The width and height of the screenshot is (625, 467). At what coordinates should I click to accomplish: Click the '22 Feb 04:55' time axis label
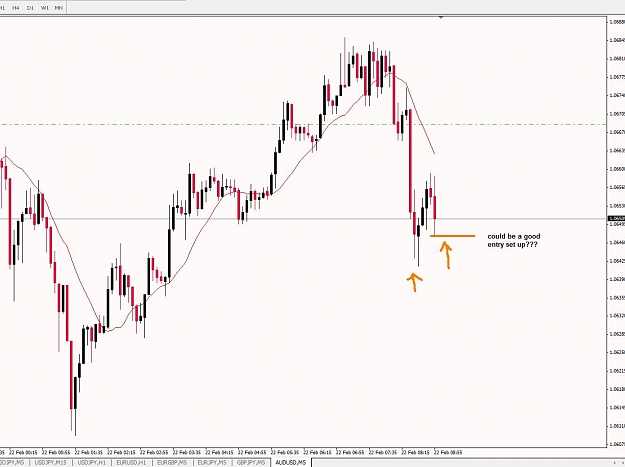click(252, 453)
